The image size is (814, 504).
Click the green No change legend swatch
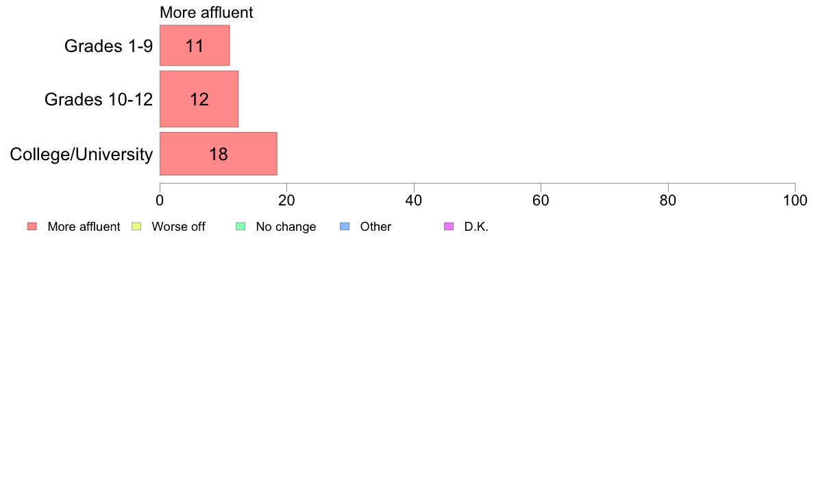coord(241,226)
